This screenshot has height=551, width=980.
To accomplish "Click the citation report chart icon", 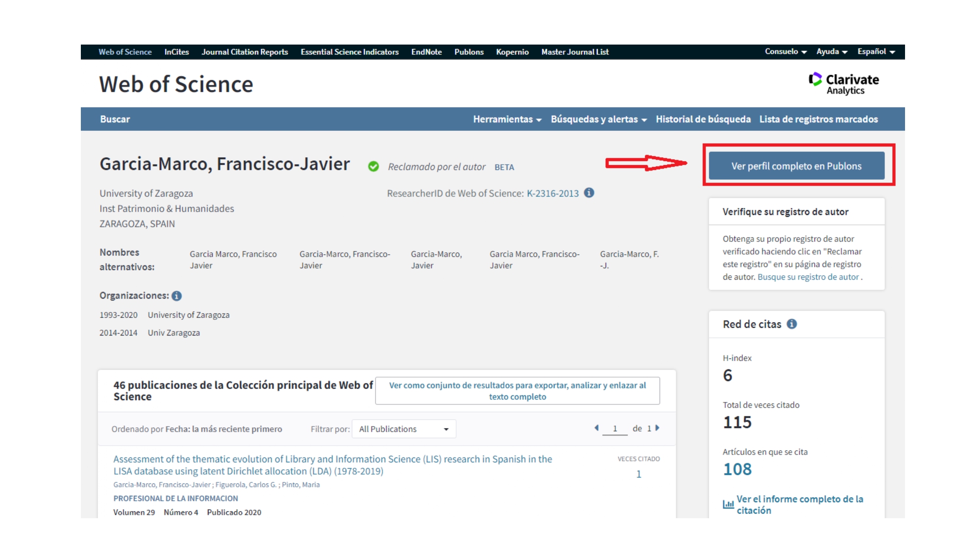I will coord(728,504).
